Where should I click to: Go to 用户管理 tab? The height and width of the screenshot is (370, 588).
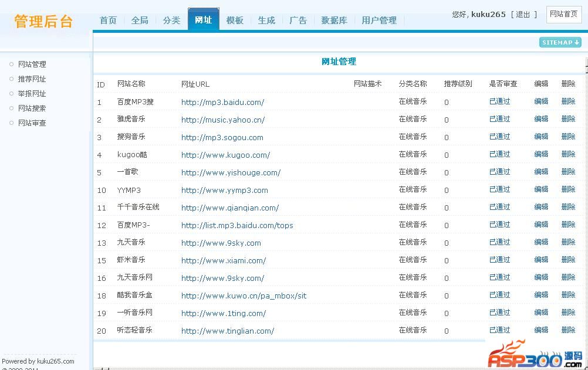point(379,20)
